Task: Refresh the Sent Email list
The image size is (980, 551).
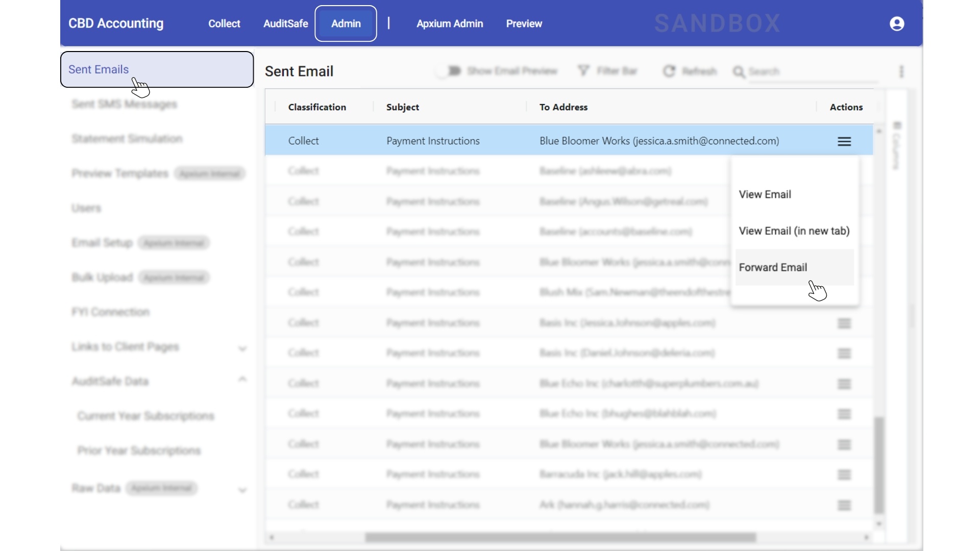Action: tap(690, 71)
